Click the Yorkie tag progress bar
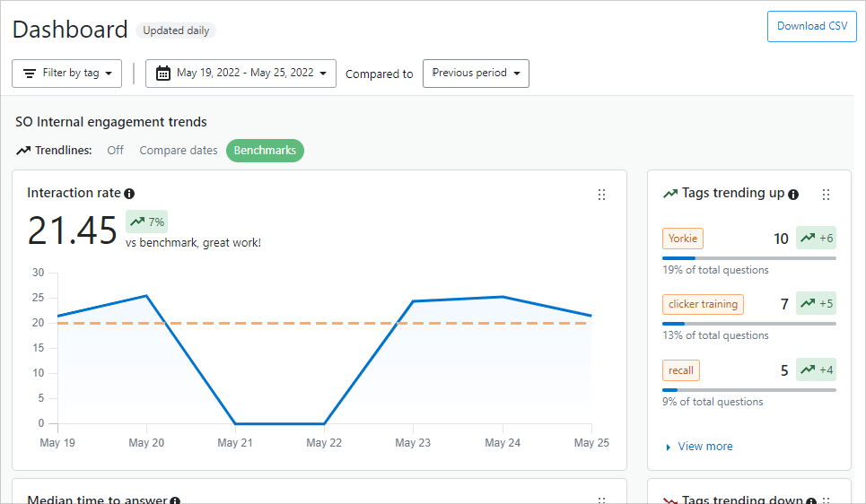This screenshot has height=504, width=866. (748, 258)
